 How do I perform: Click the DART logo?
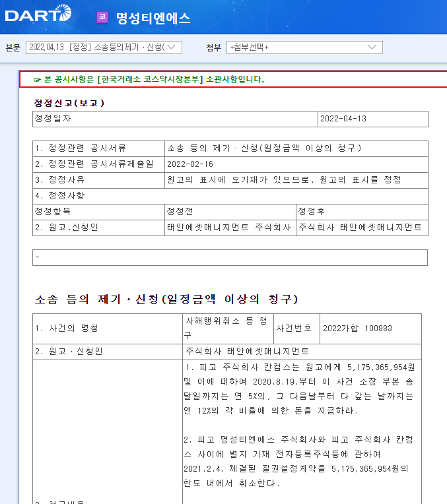[x=38, y=13]
